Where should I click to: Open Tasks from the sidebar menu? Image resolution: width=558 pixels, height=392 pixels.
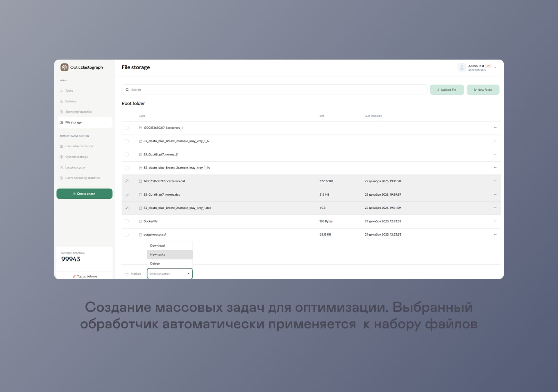pos(69,91)
